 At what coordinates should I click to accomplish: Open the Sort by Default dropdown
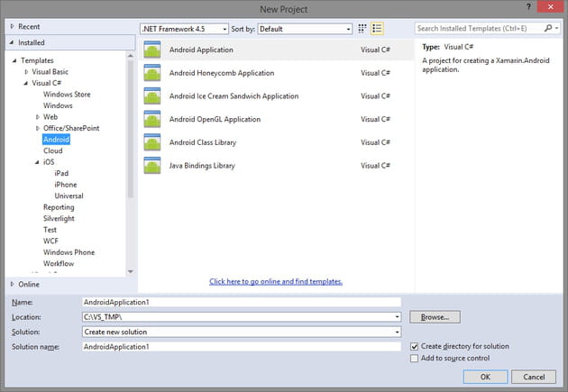305,29
